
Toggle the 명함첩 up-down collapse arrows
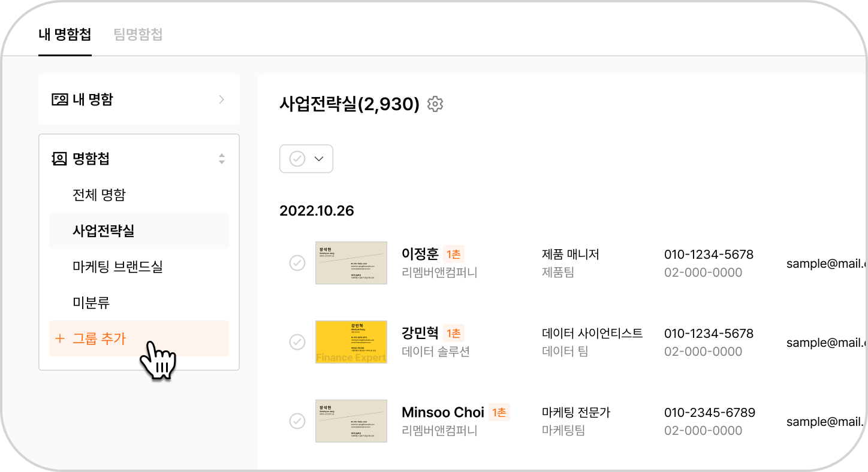click(x=222, y=159)
